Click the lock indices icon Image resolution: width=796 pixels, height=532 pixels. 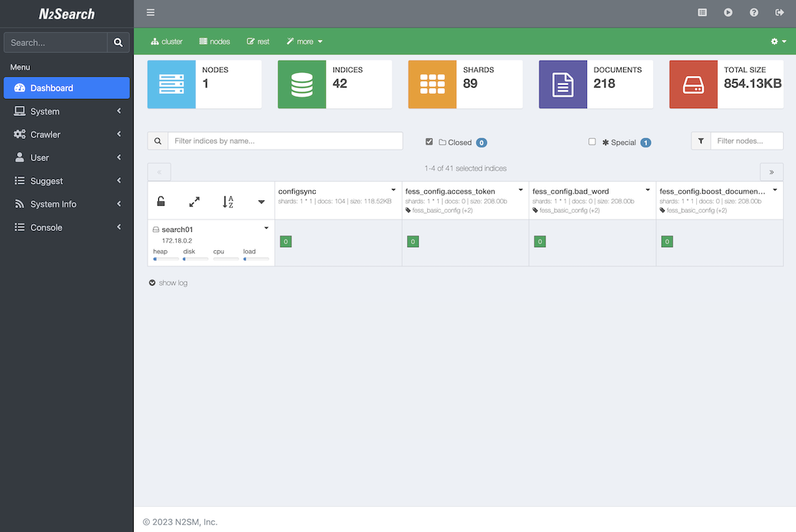pyautogui.click(x=161, y=201)
